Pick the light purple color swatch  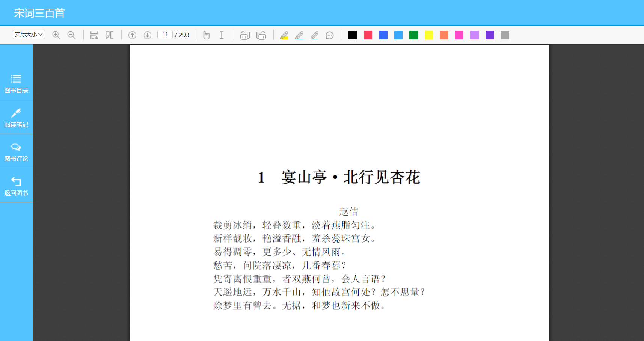tap(474, 35)
